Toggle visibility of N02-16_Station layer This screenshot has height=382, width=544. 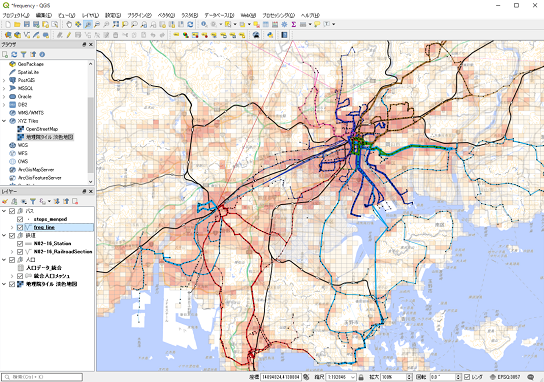pos(20,244)
